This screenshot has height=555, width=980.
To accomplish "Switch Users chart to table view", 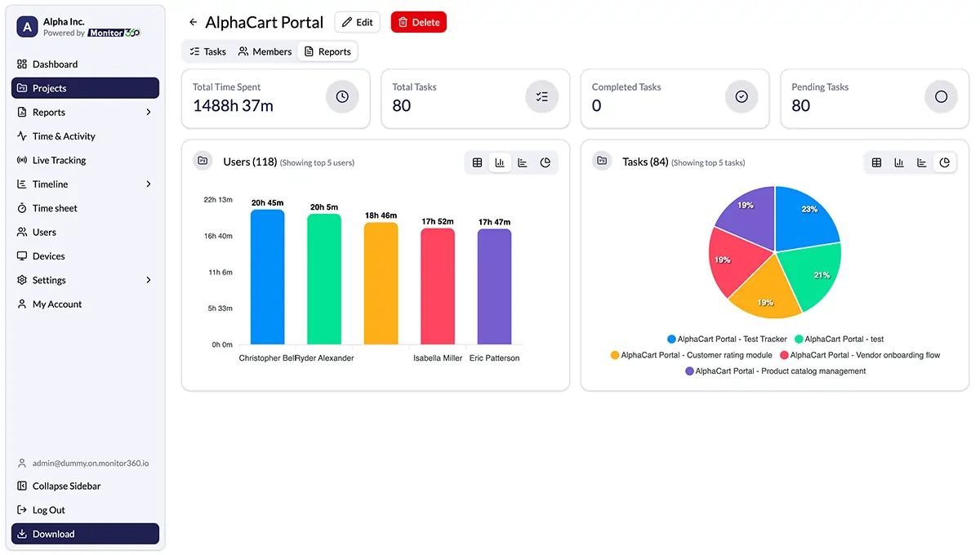I will point(477,162).
